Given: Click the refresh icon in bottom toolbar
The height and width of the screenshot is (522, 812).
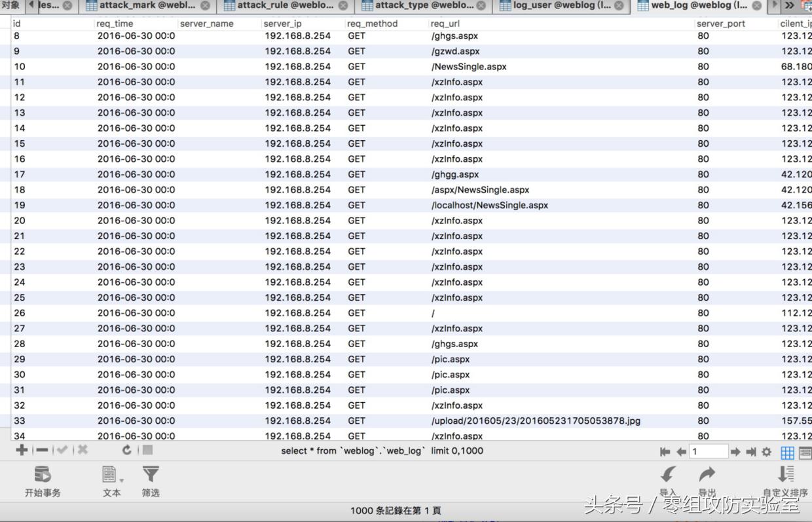Looking at the screenshot, I should [126, 450].
